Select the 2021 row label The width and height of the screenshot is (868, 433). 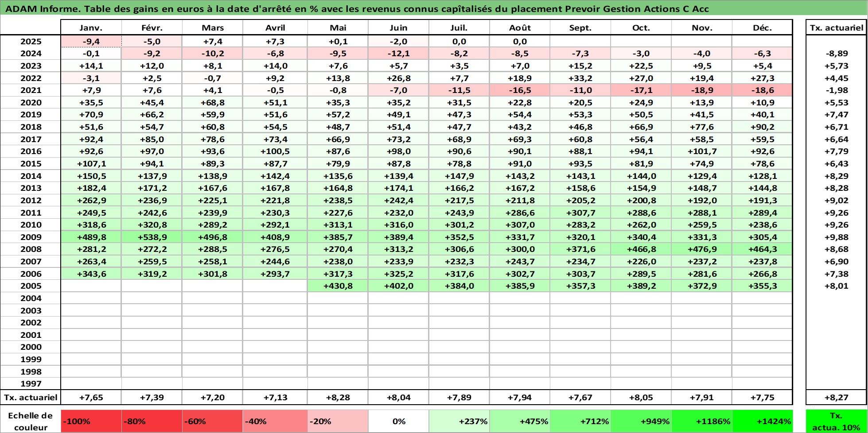31,90
